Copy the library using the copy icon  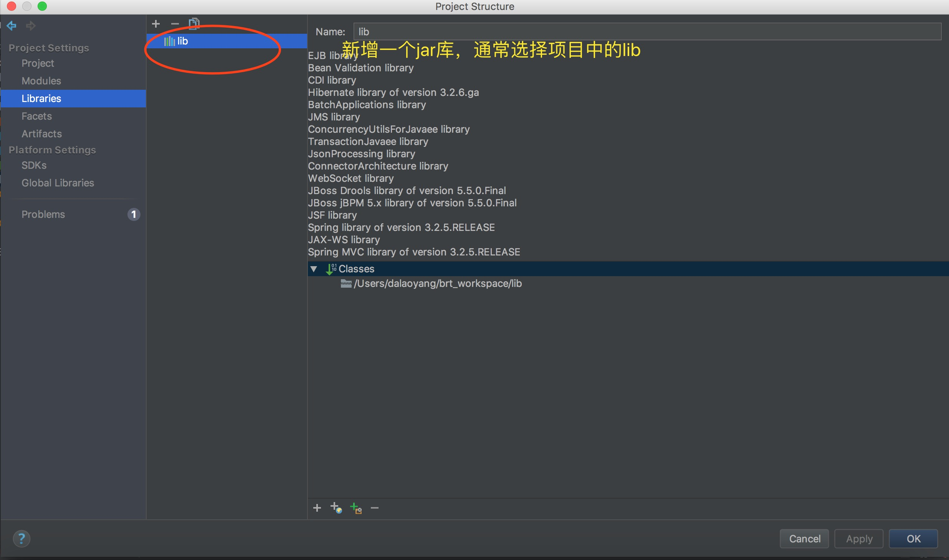click(x=194, y=23)
